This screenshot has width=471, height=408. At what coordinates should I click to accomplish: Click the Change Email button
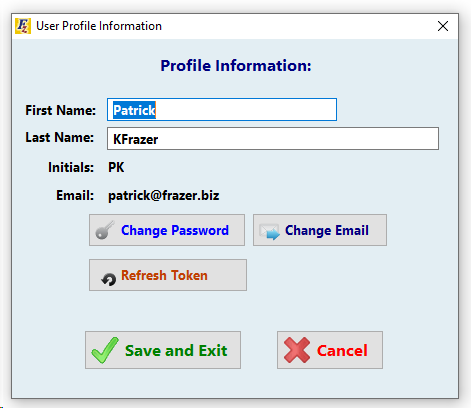(320, 230)
